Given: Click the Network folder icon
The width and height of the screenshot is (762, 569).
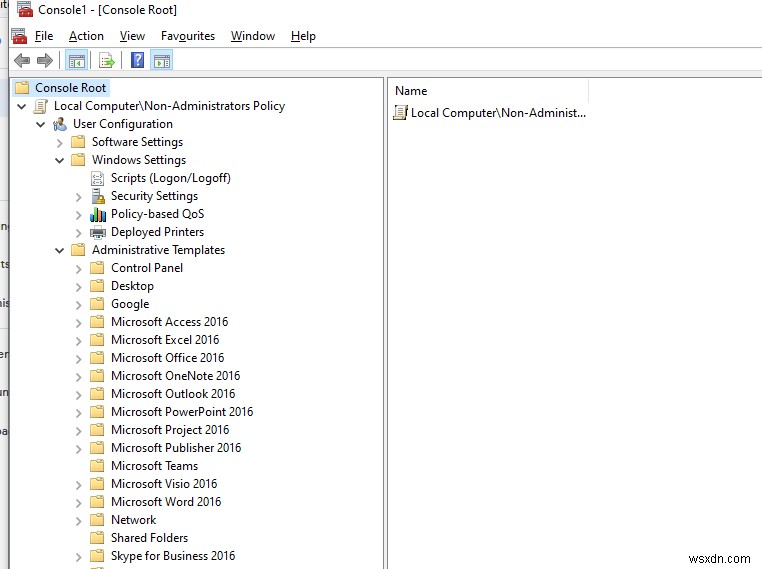Looking at the screenshot, I should pyautogui.click(x=97, y=519).
